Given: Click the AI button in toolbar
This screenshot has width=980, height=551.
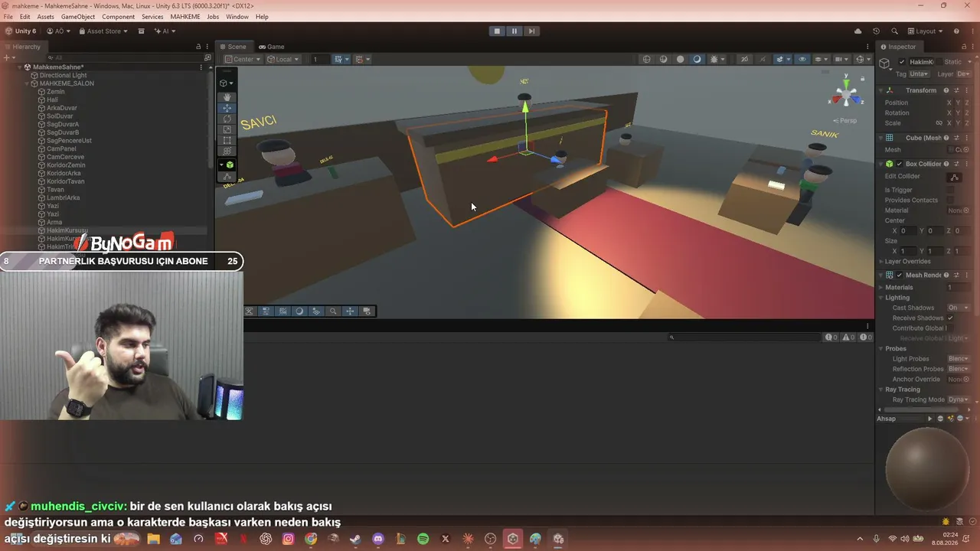Looking at the screenshot, I should click(x=165, y=31).
